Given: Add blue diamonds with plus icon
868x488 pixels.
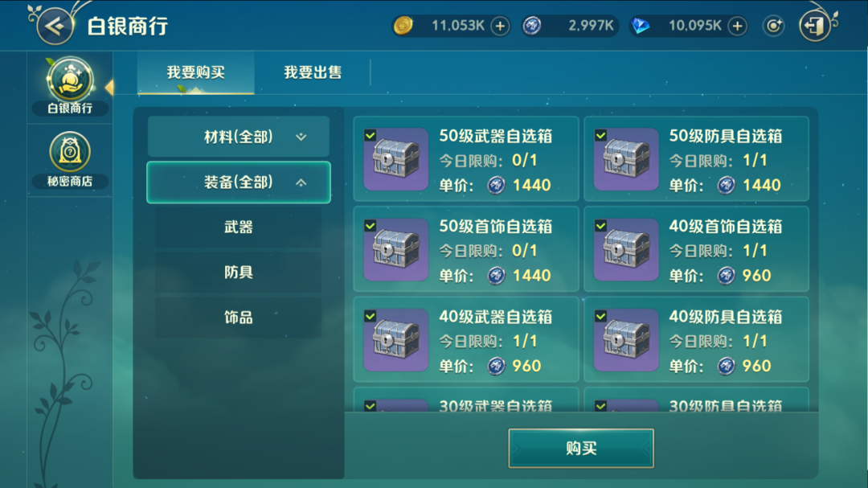Looking at the screenshot, I should point(737,26).
